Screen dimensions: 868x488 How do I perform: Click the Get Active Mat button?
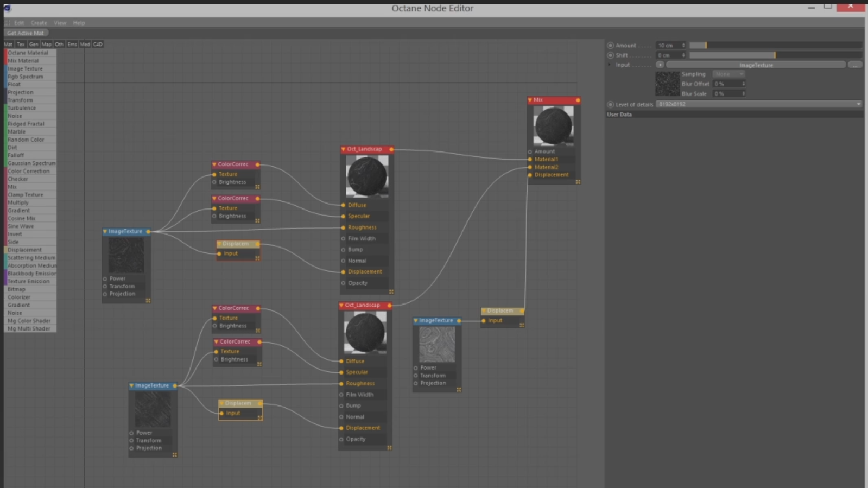click(x=26, y=33)
